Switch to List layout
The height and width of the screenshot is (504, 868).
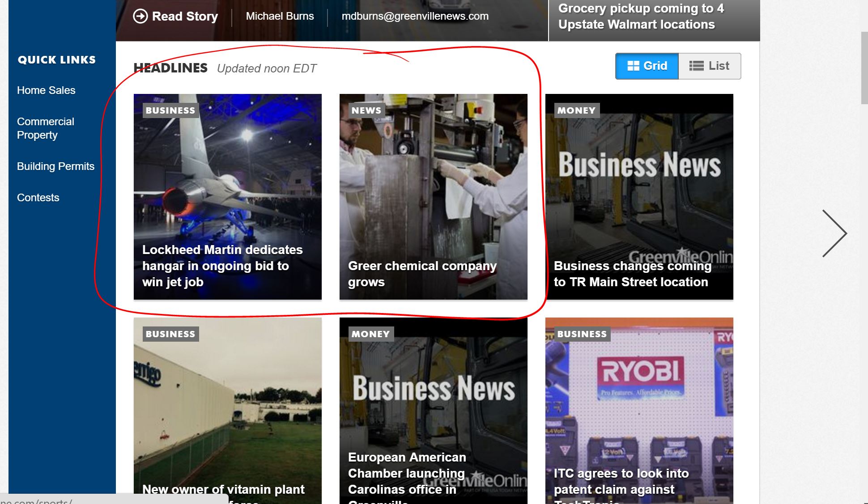(710, 66)
